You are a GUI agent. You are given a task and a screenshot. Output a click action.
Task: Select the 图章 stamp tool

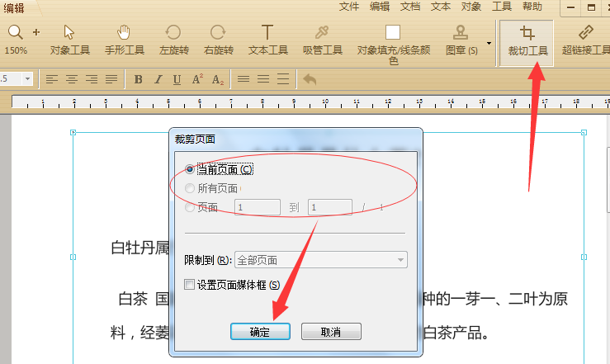point(461,40)
